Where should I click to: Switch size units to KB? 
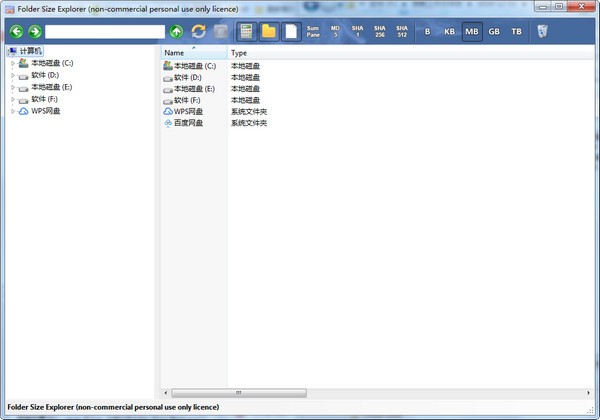click(x=450, y=31)
